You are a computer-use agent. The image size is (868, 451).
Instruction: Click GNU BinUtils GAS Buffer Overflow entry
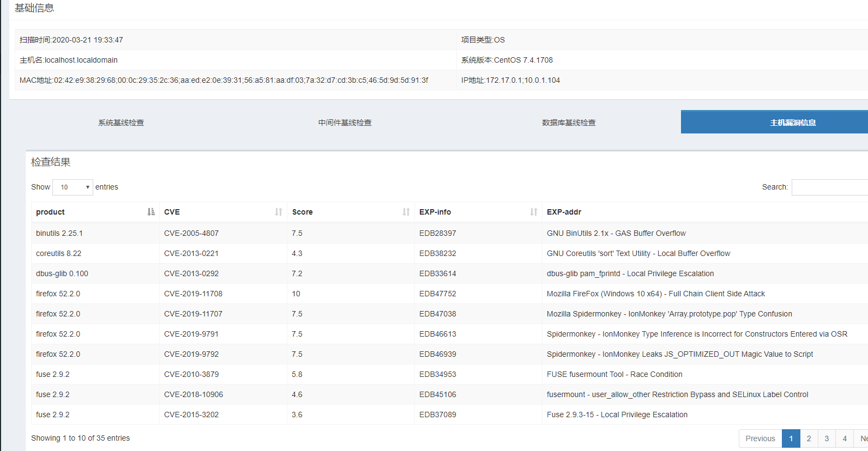point(616,233)
